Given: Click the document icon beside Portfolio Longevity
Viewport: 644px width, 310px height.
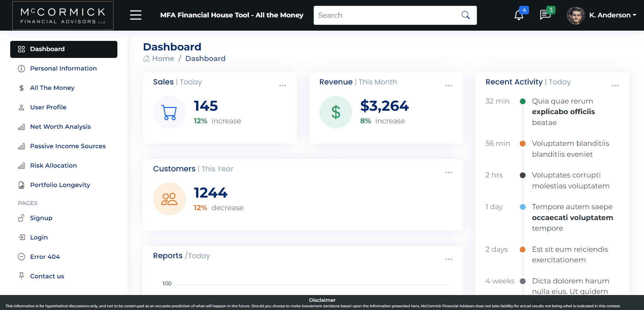Looking at the screenshot, I should click(21, 185).
